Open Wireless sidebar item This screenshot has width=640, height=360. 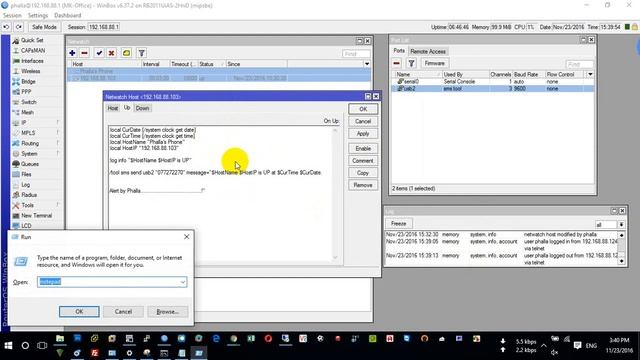[31, 71]
